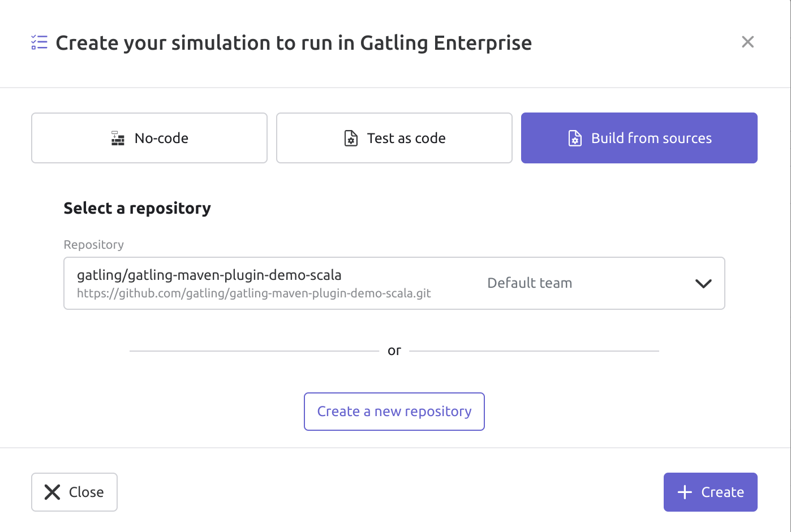Open the Repository combo box with gatling-maven-plugin-demo-scala

[394, 283]
